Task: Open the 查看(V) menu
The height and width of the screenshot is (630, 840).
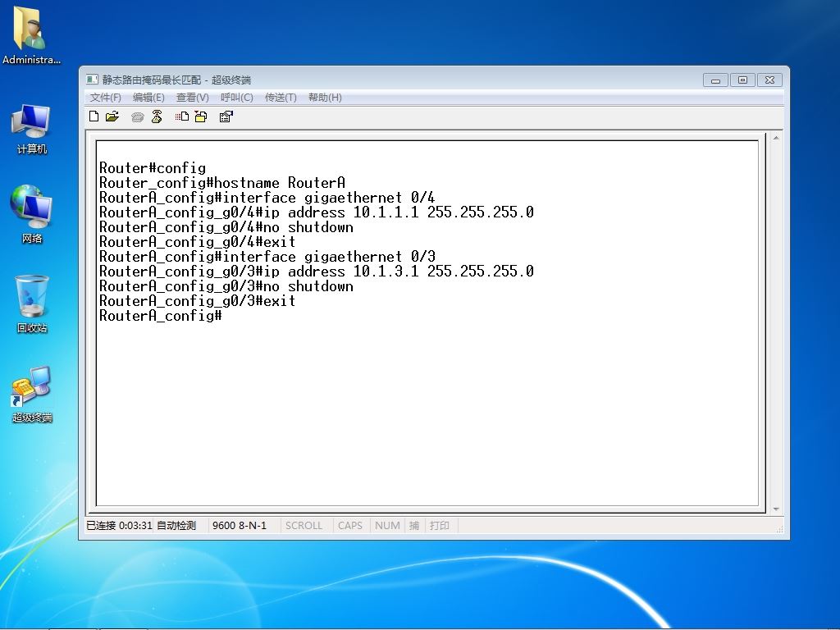Action: [192, 98]
